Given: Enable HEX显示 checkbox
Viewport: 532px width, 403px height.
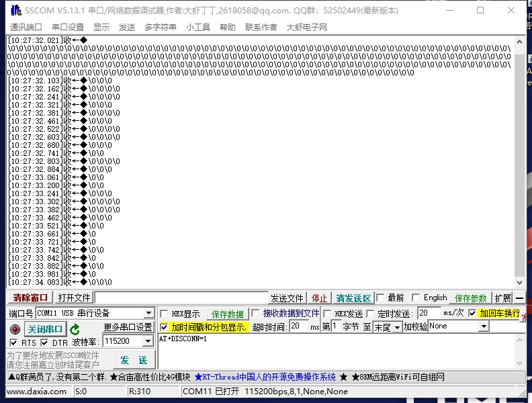Looking at the screenshot, I should tap(165, 314).
